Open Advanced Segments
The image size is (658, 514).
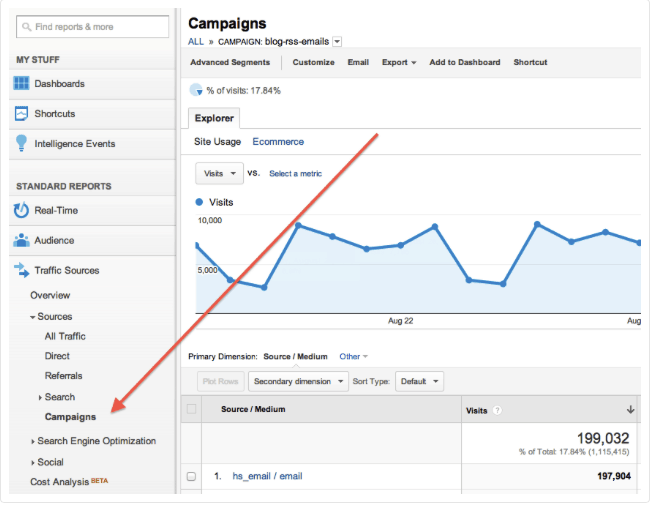[x=230, y=62]
